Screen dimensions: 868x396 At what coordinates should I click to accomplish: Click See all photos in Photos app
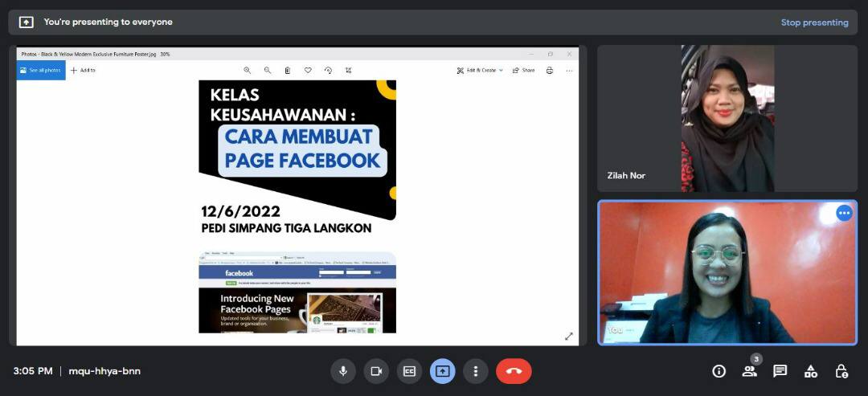tap(41, 70)
